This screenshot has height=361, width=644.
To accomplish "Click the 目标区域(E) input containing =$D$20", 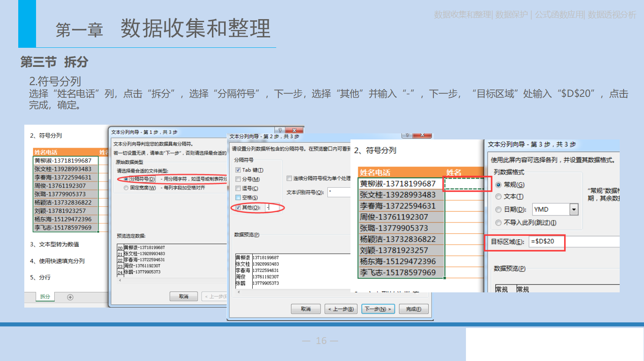I will (574, 242).
